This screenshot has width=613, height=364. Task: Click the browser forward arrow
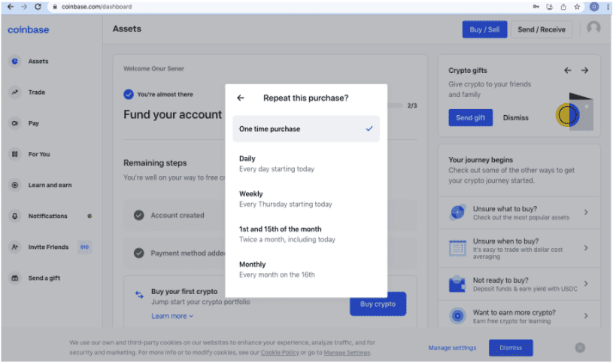tap(24, 7)
